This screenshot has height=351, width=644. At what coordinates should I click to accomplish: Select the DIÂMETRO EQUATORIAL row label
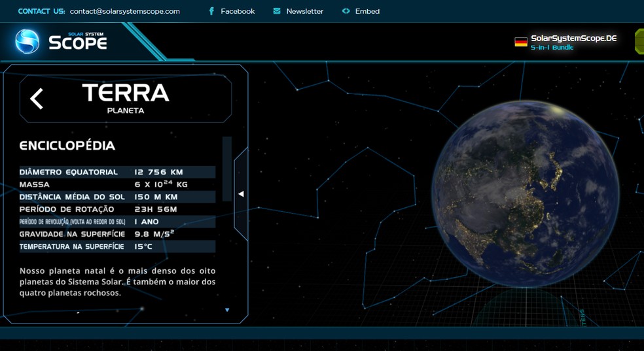point(69,172)
